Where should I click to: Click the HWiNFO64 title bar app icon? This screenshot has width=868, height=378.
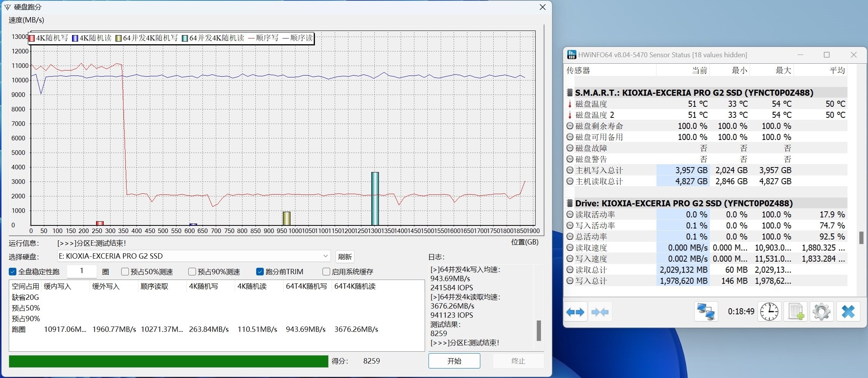pyautogui.click(x=571, y=55)
